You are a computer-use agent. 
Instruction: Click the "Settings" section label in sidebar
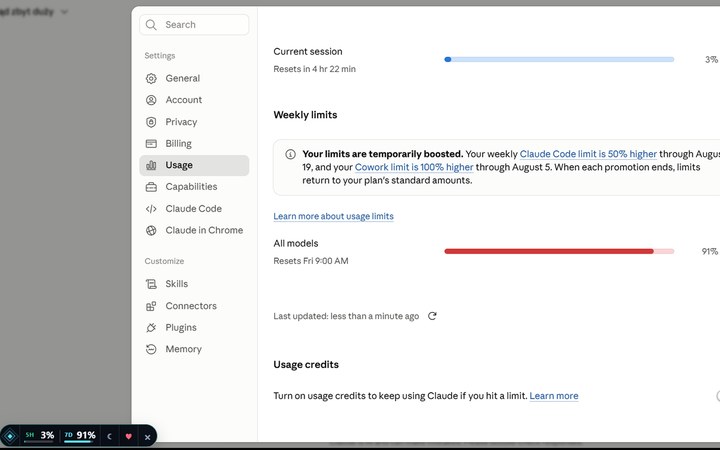160,56
